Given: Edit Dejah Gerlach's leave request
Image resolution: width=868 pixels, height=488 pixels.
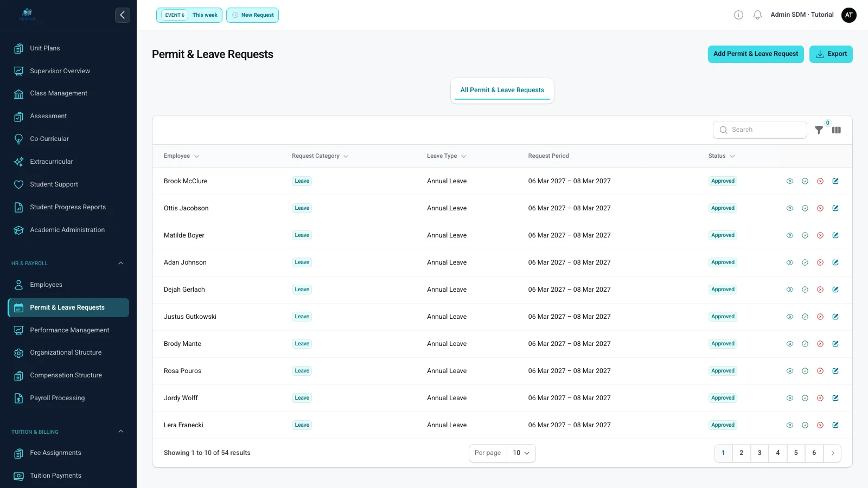Looking at the screenshot, I should 835,290.
